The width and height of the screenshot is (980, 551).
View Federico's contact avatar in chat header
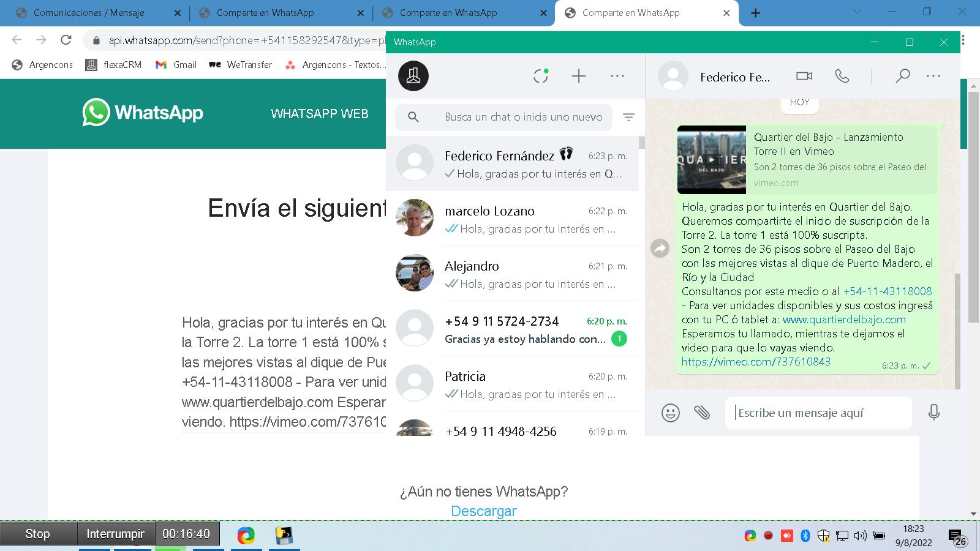(673, 76)
